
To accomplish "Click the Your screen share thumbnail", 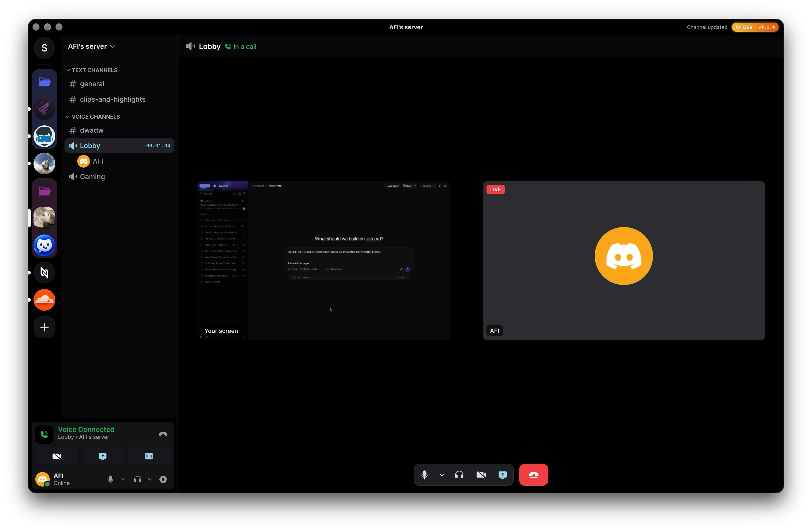I will coord(323,261).
